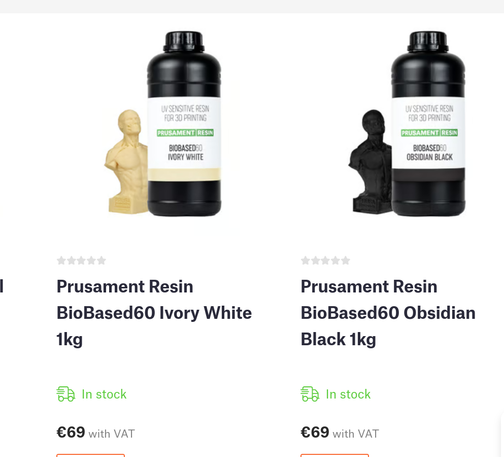The image size is (504, 457).
Task: Click first star of Ivory White rating
Action: click(x=61, y=260)
